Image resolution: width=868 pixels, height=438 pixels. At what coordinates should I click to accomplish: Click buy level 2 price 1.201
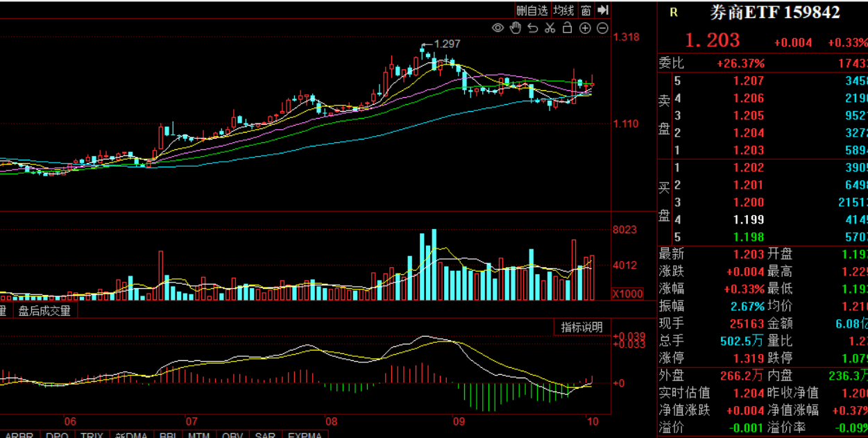tap(749, 185)
